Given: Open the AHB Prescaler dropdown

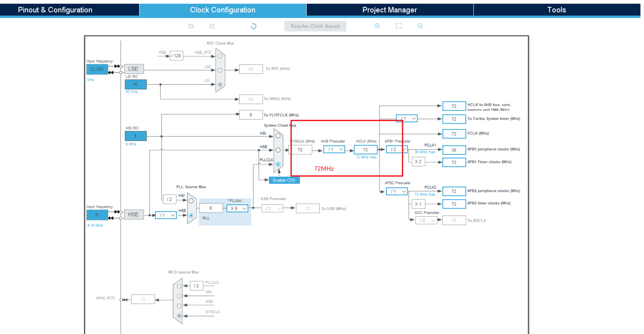Looking at the screenshot, I should 334,150.
